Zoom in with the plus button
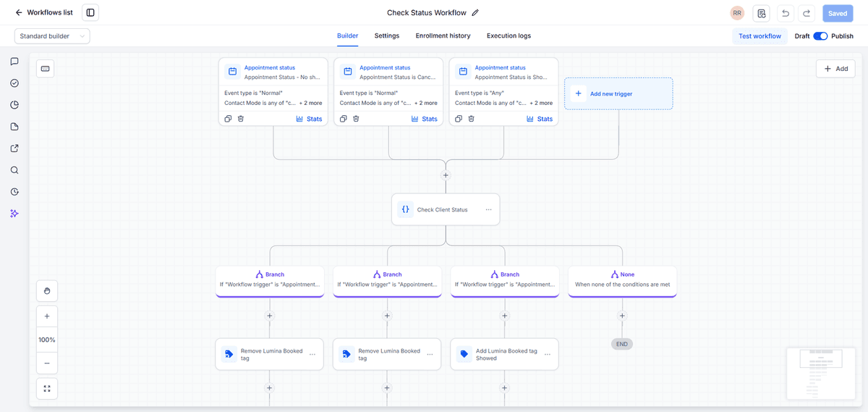Image resolution: width=868 pixels, height=412 pixels. (47, 316)
